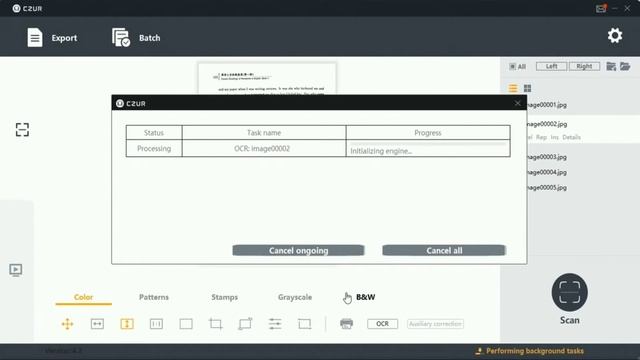Select the single-page rectangle icon
Screen dimensions: 640x360
pyautogui.click(x=186, y=324)
